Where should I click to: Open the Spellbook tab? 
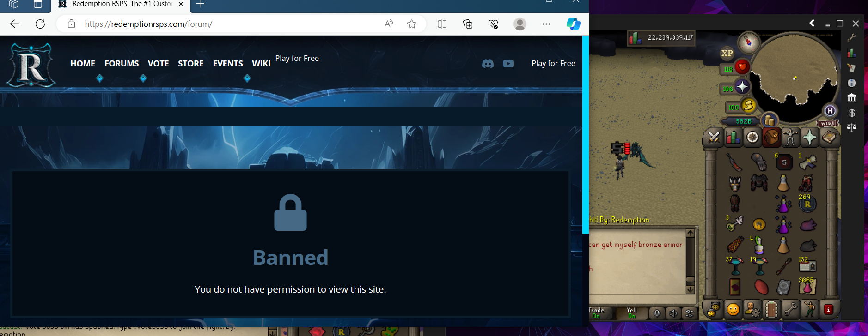tap(829, 138)
